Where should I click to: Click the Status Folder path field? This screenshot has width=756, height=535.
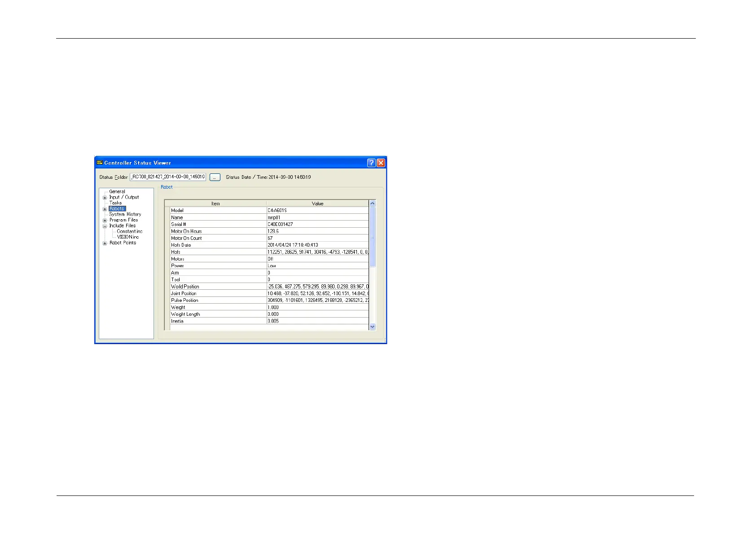[168, 177]
